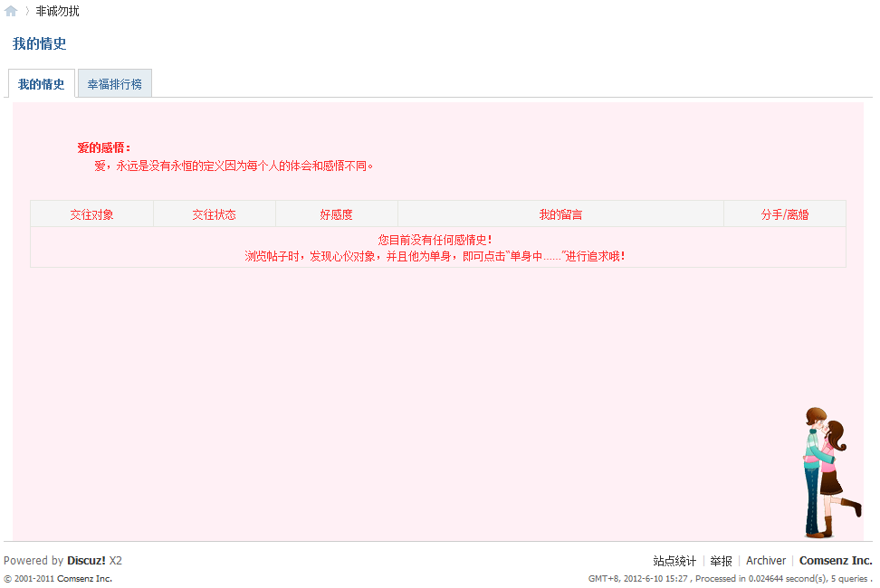Open the 非诚勿扰 breadcrumb link
Viewport: 880px width, 588px height.
point(57,11)
